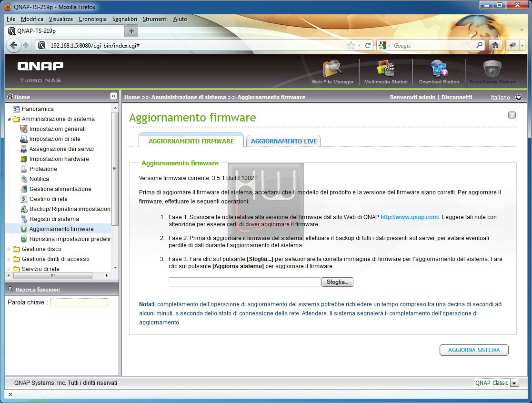The height and width of the screenshot is (403, 532).
Task: Click Notifica icon
Action: pos(23,179)
